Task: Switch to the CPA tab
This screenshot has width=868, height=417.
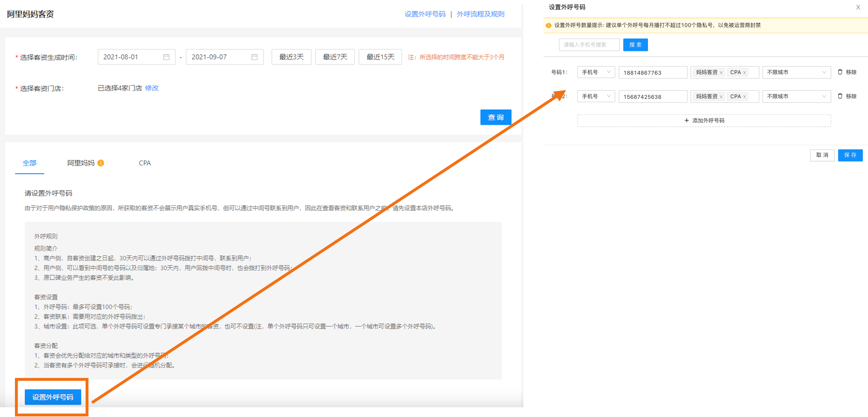Action: tap(145, 163)
